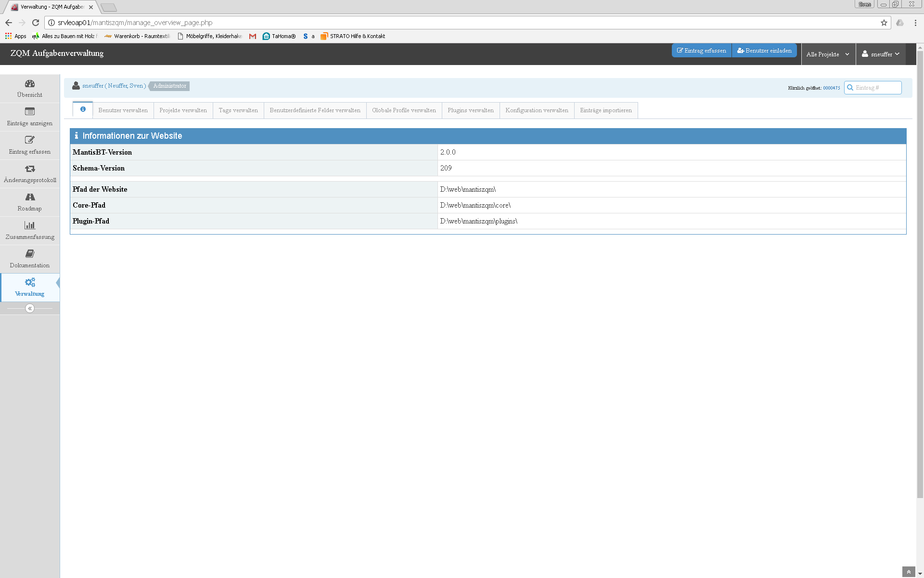Open recently visited issue 0000475 link

(831, 88)
